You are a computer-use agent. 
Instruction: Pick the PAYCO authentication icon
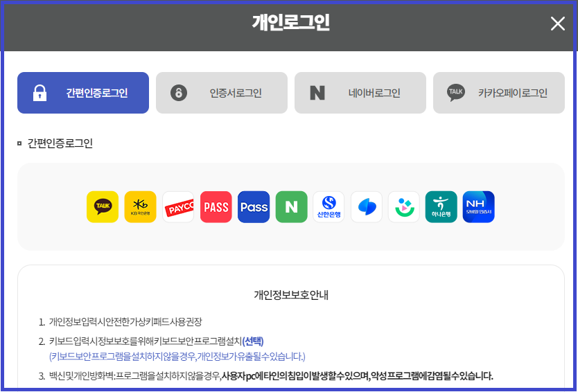[178, 207]
